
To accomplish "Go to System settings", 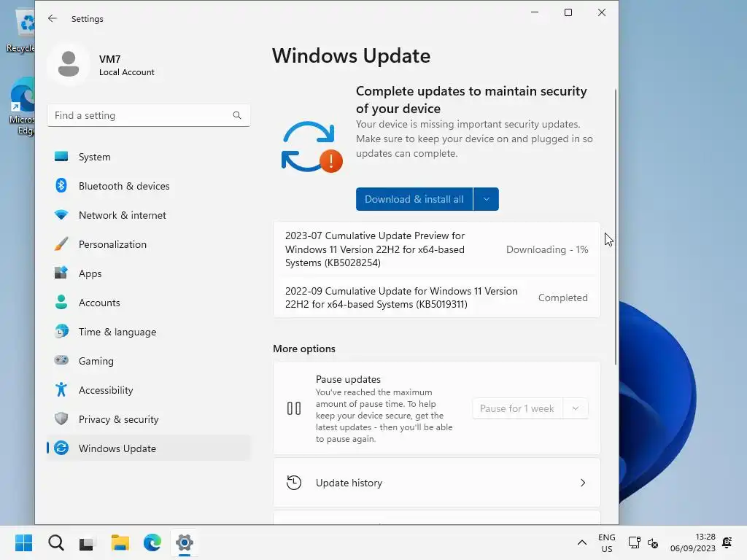I will (x=149, y=157).
